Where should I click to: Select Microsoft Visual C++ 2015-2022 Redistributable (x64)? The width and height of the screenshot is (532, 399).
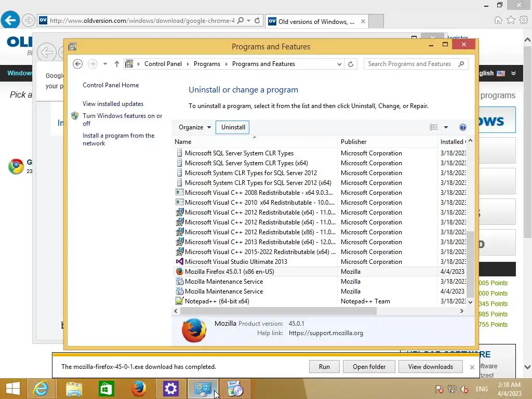tap(260, 252)
